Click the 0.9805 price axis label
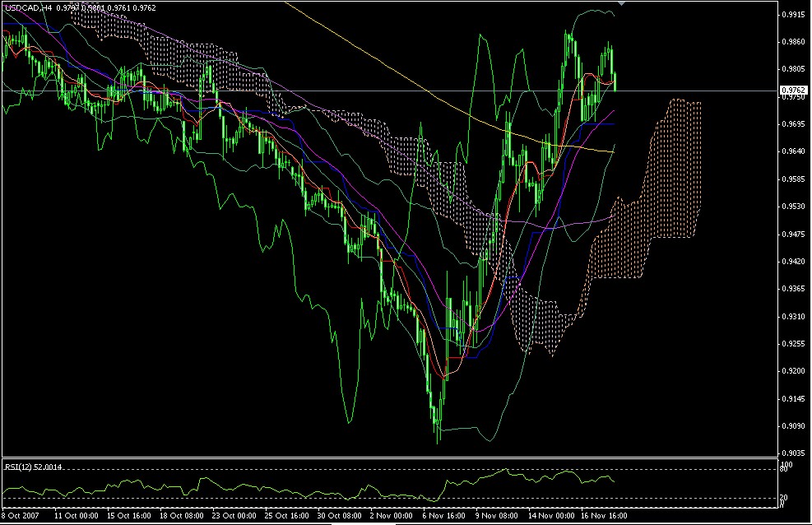This screenshot has height=525, width=812. pos(795,69)
